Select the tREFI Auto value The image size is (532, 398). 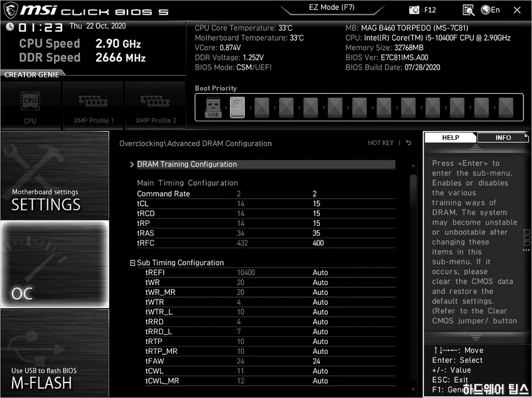click(x=320, y=272)
